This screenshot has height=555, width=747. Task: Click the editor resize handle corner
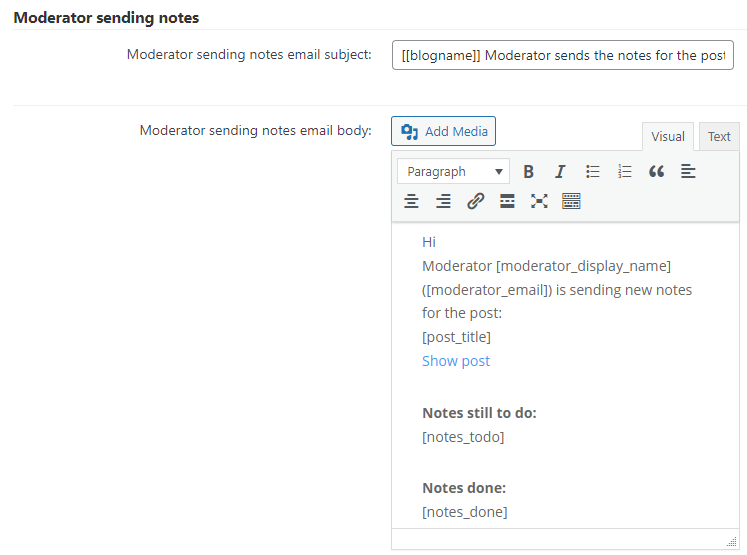coord(732,541)
